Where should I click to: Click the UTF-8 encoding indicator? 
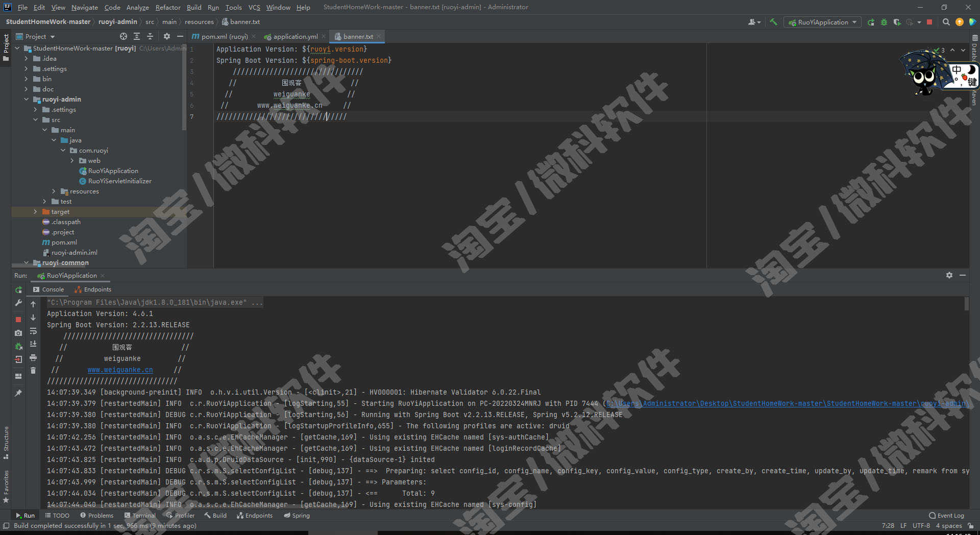click(x=921, y=526)
